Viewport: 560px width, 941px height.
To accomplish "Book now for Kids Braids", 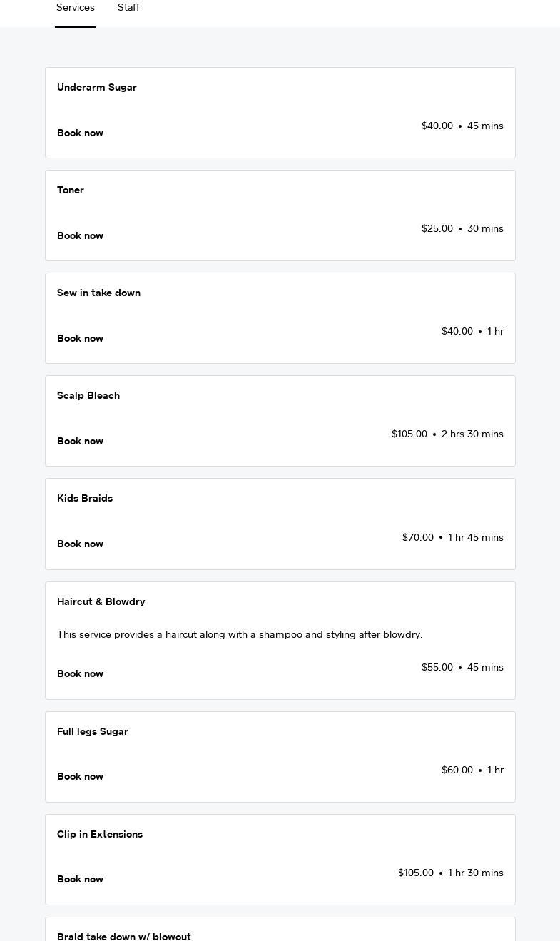I will click(80, 544).
